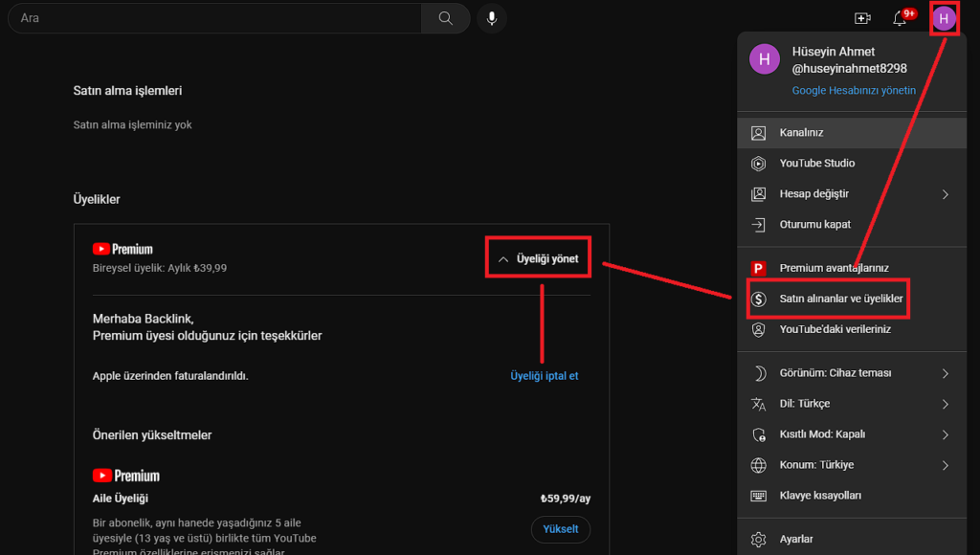The width and height of the screenshot is (980, 555).
Task: Open Google Hesabınızı yönetin link
Action: tap(852, 90)
